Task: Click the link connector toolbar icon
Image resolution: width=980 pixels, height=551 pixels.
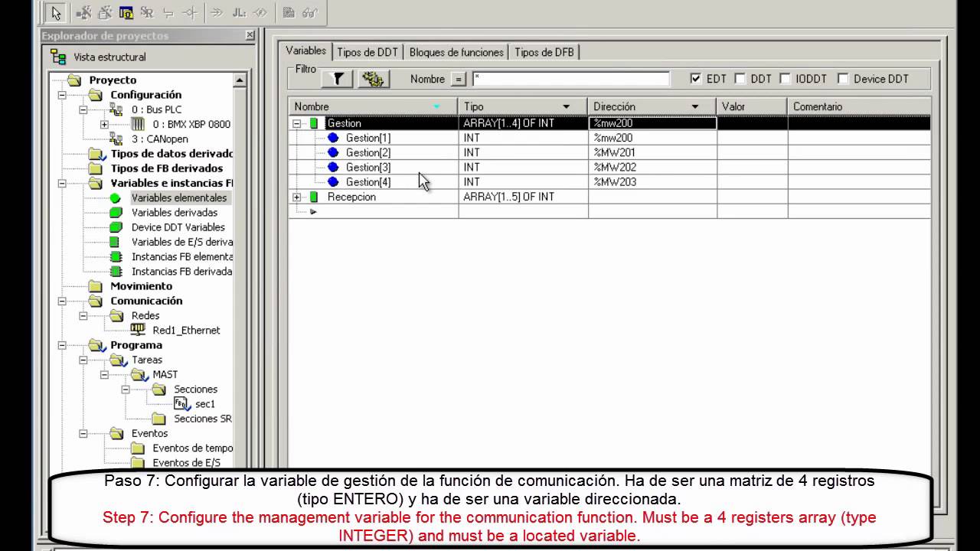Action: point(168,13)
